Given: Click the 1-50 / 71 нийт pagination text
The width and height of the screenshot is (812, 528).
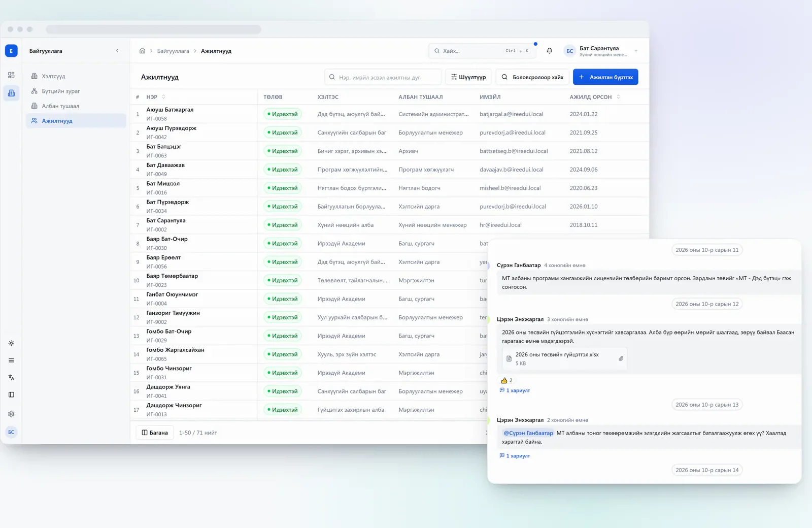Looking at the screenshot, I should coord(198,433).
